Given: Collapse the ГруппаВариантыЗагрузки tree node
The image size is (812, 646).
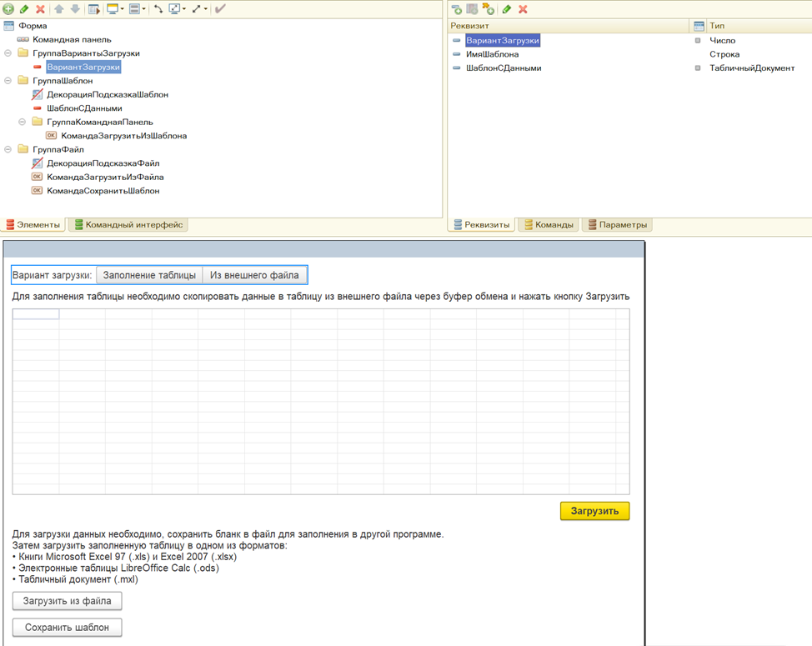Looking at the screenshot, I should (x=8, y=53).
